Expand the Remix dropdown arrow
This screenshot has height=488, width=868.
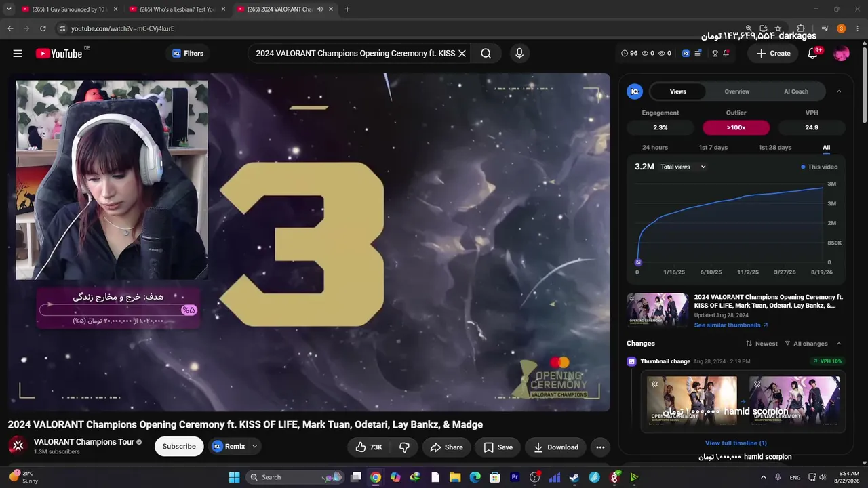(x=255, y=447)
